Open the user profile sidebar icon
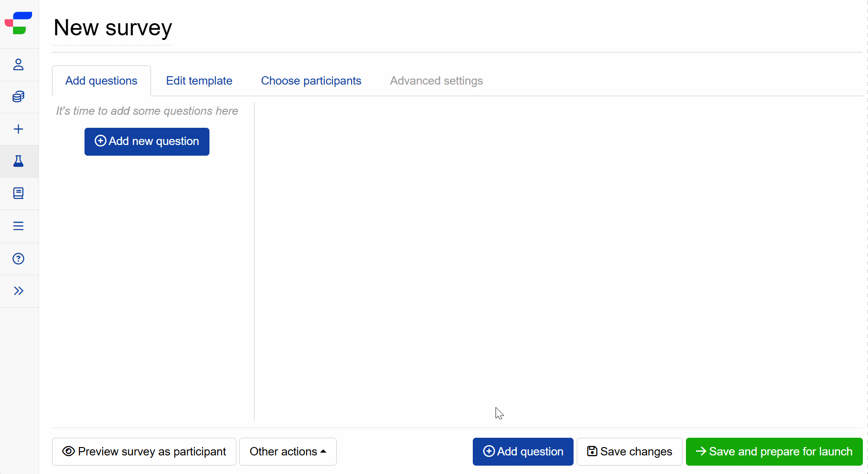Screen dimensions: 868x474 point(19,65)
